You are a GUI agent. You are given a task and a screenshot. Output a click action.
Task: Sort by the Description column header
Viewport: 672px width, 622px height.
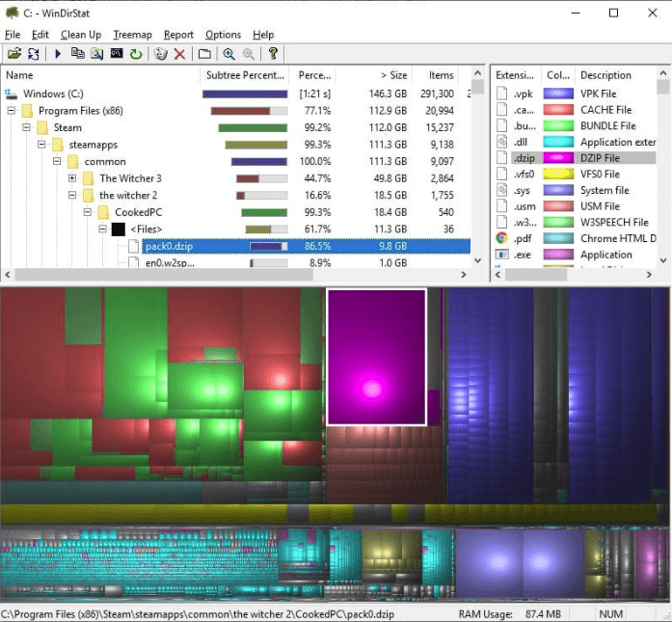click(x=615, y=75)
